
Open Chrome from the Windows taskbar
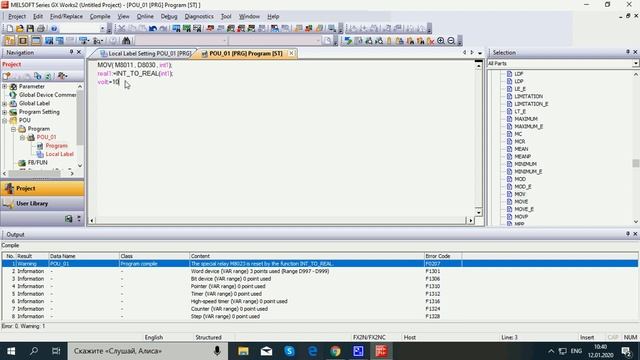click(x=336, y=351)
